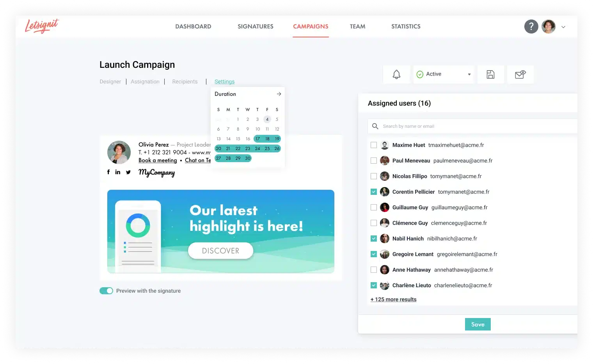Screen dimensions: 593x364
Task: Click the Letsignit logo
Action: 42,26
